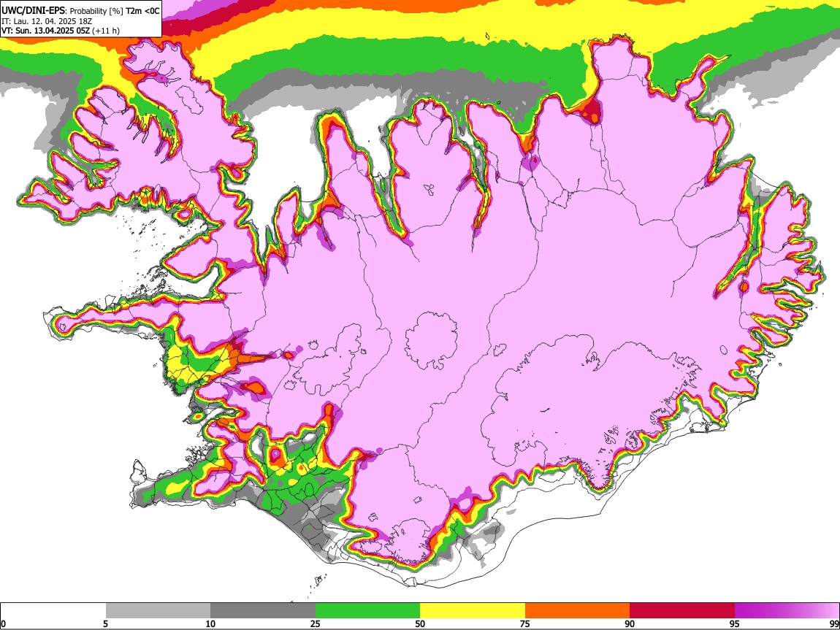Image resolution: width=840 pixels, height=630 pixels.
Task: Click the legend tick label '50'
Action: (x=420, y=624)
